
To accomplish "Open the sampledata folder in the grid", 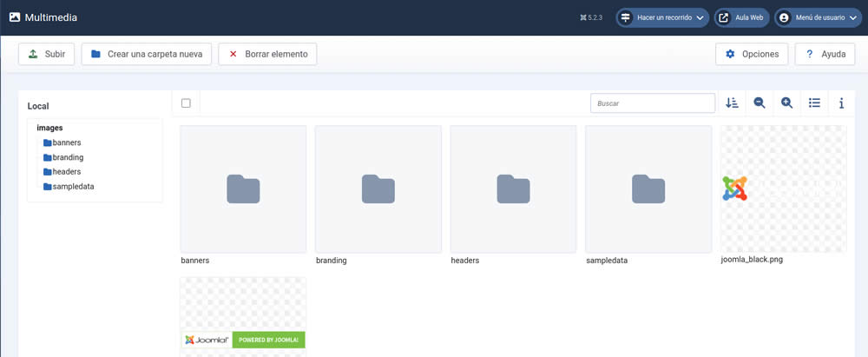I will pyautogui.click(x=648, y=189).
